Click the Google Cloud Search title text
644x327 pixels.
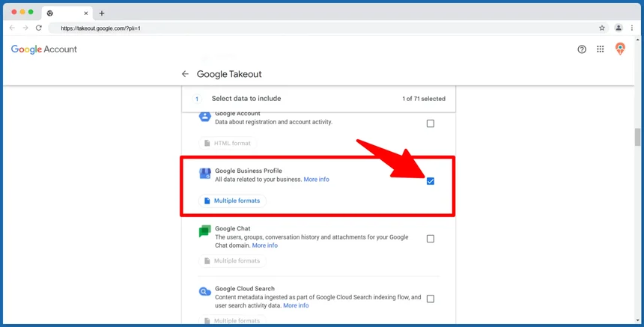point(245,288)
